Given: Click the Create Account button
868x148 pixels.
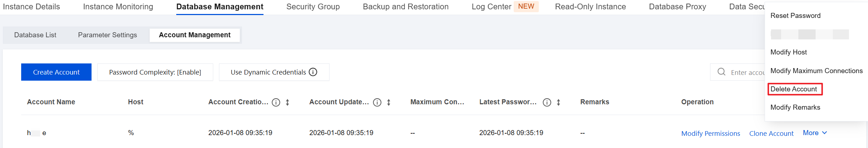Looking at the screenshot, I should [x=56, y=72].
